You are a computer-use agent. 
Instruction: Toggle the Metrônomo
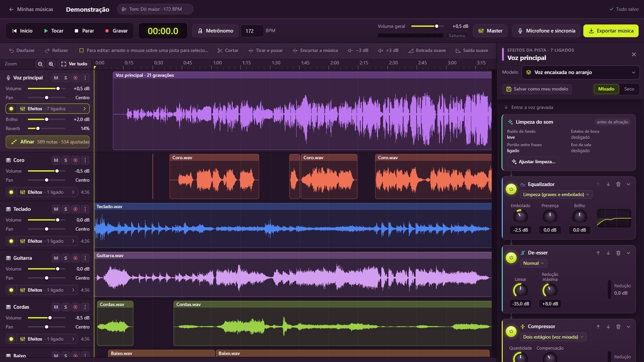point(215,31)
